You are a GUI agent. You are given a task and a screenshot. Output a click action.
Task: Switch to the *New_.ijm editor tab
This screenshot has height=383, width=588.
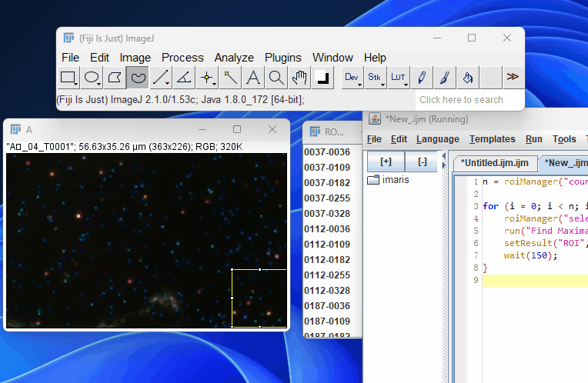click(566, 163)
